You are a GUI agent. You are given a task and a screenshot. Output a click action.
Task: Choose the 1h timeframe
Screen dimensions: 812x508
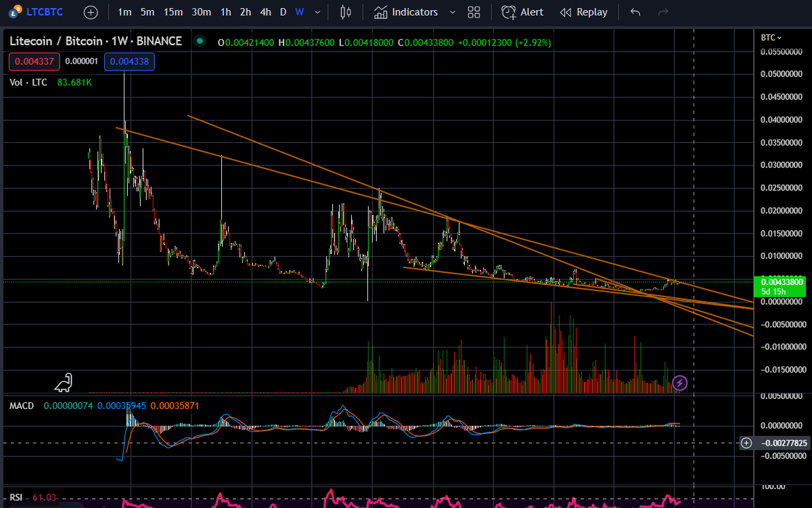tap(226, 12)
